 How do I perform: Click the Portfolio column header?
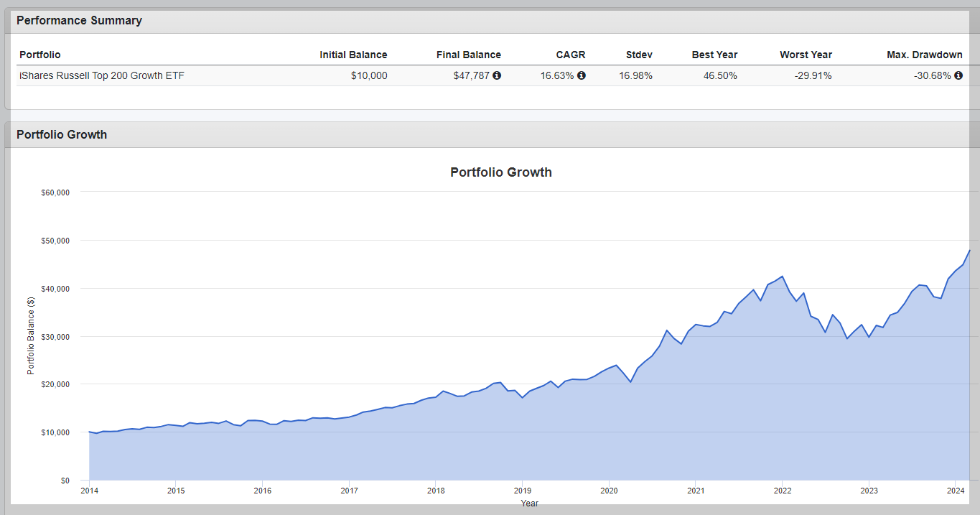[40, 55]
